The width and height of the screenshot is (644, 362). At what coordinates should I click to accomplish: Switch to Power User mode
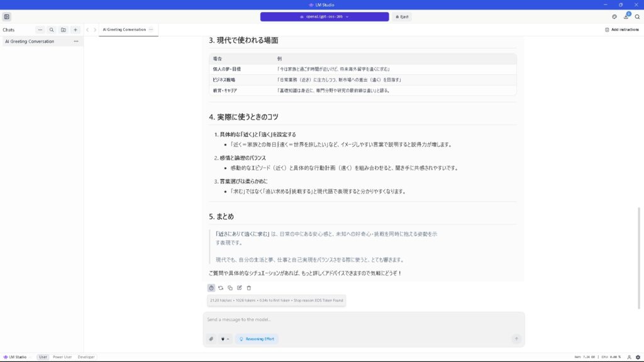(62, 357)
